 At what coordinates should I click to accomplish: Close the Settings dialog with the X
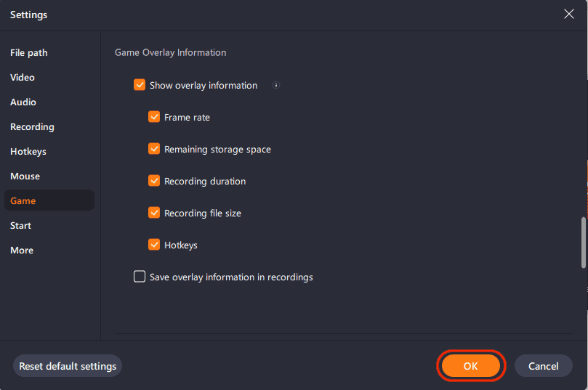(x=569, y=15)
